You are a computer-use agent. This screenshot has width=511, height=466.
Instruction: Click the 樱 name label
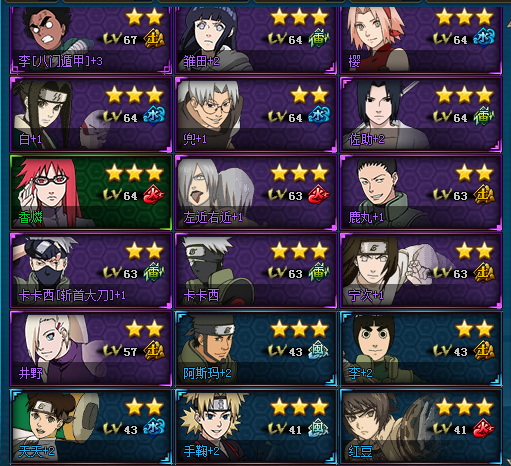355,61
